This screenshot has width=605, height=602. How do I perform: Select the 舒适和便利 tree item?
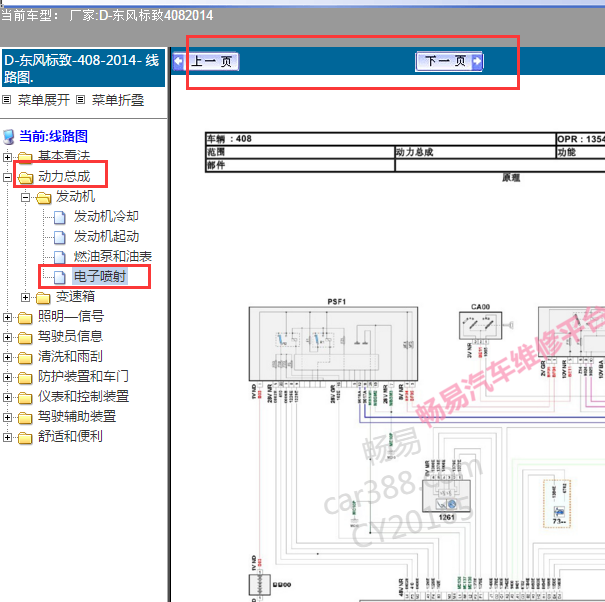click(70, 436)
